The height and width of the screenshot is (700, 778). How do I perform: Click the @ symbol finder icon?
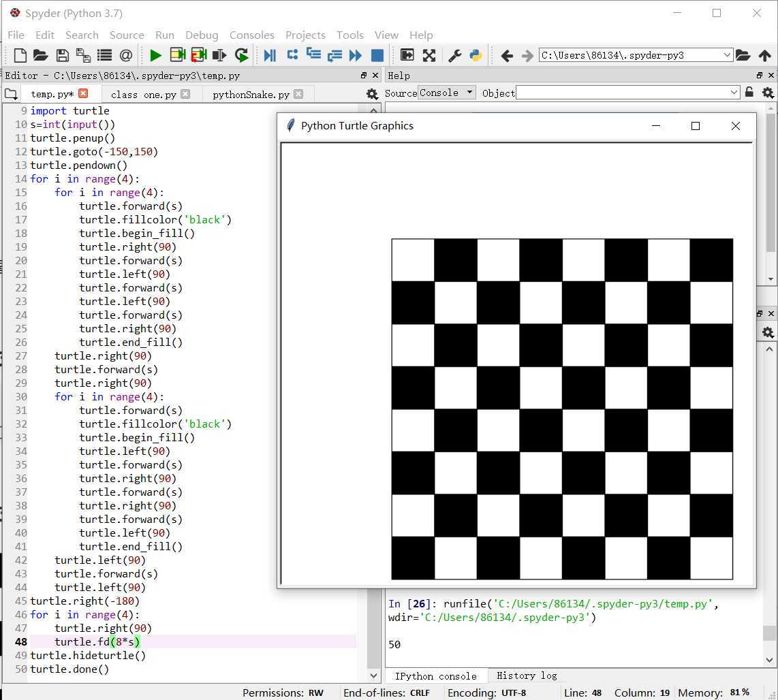(125, 55)
